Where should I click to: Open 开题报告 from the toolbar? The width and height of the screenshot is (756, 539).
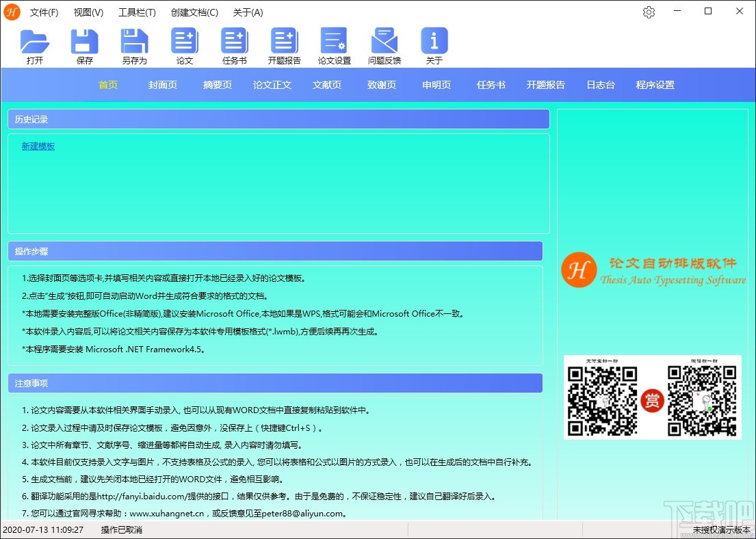(284, 44)
